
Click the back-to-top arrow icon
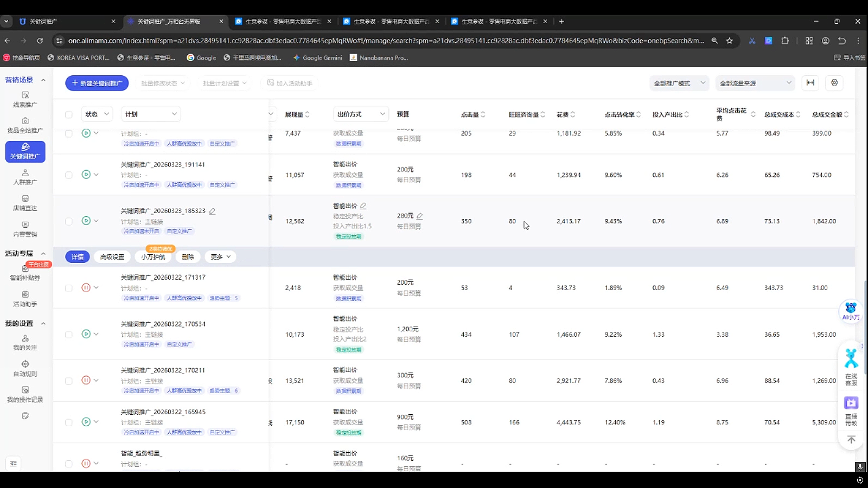point(851,440)
